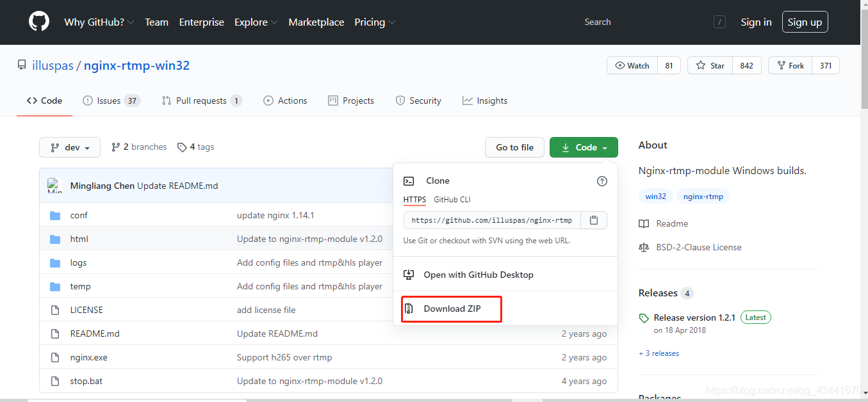Open the nginx-rtmp-win32 repository link
Image resolution: width=868 pixels, height=402 pixels.
[136, 65]
